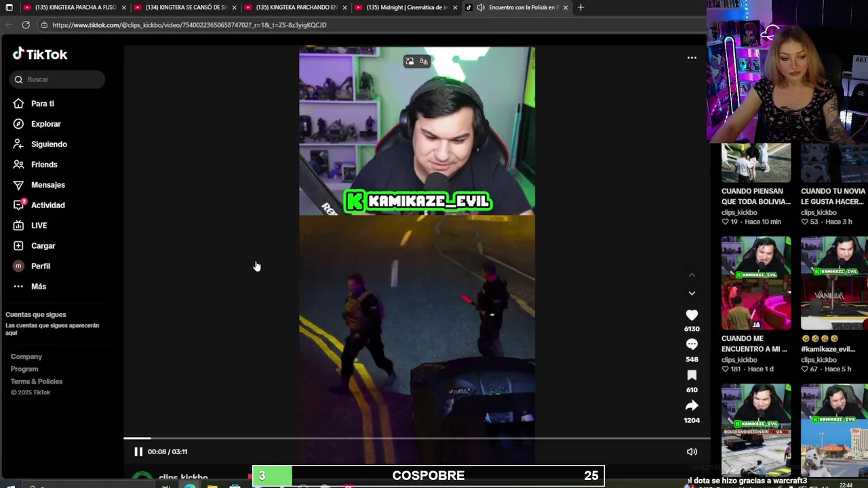The image size is (868, 488).
Task: Go to the next video chevron
Action: tap(692, 293)
